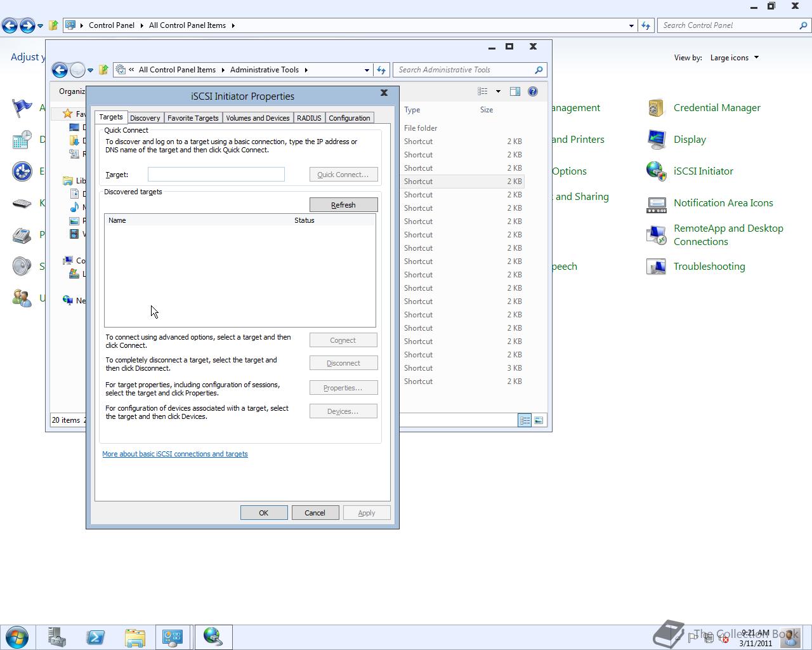This screenshot has height=650, width=812.
Task: Change view icon in Administrative Tools
Action: coord(483,91)
